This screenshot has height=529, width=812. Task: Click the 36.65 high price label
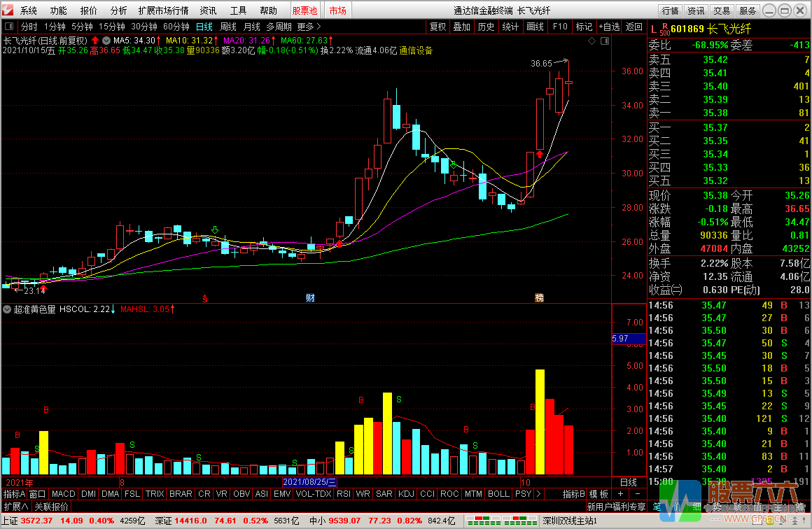click(541, 63)
